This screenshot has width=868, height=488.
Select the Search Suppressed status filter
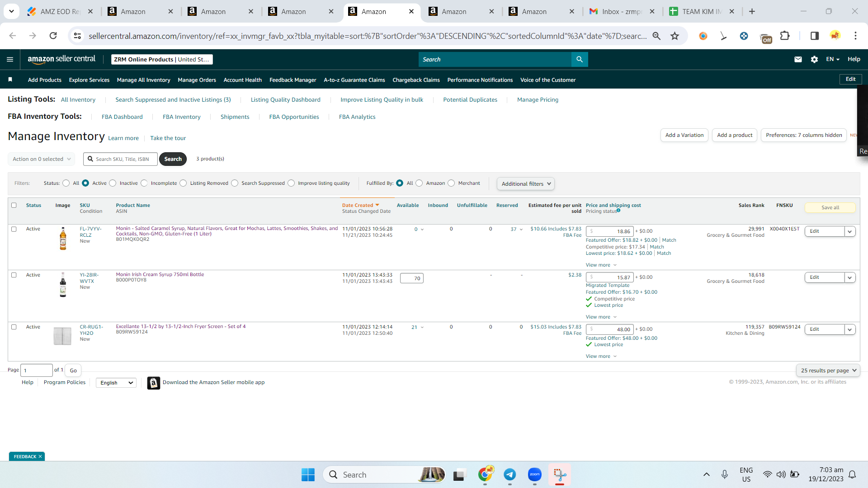[x=235, y=183]
